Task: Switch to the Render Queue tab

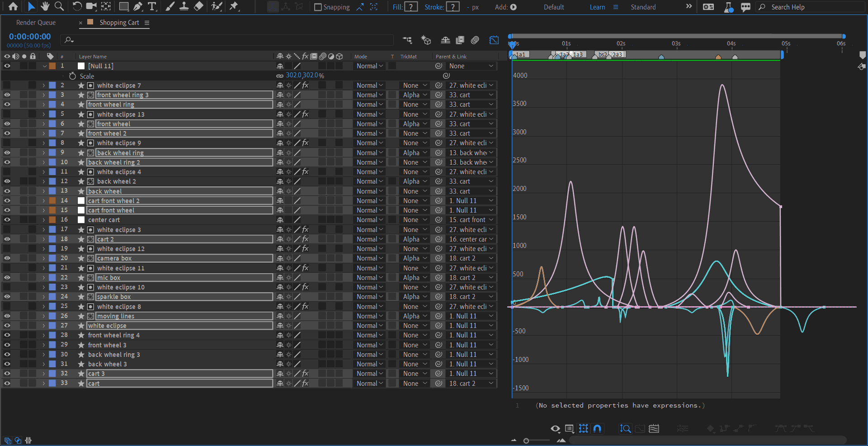Action: point(36,23)
